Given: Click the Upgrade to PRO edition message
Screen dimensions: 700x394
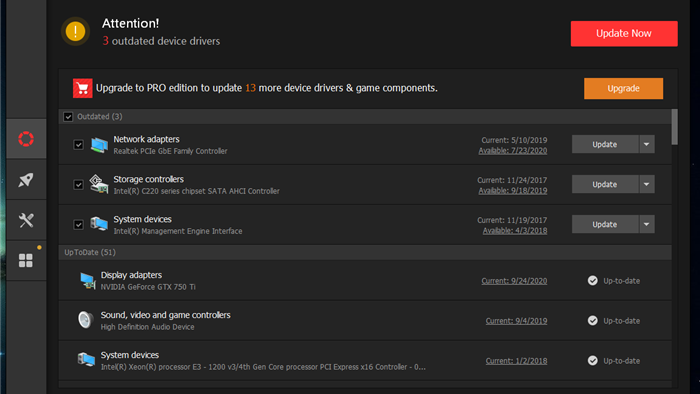Looking at the screenshot, I should (x=267, y=88).
